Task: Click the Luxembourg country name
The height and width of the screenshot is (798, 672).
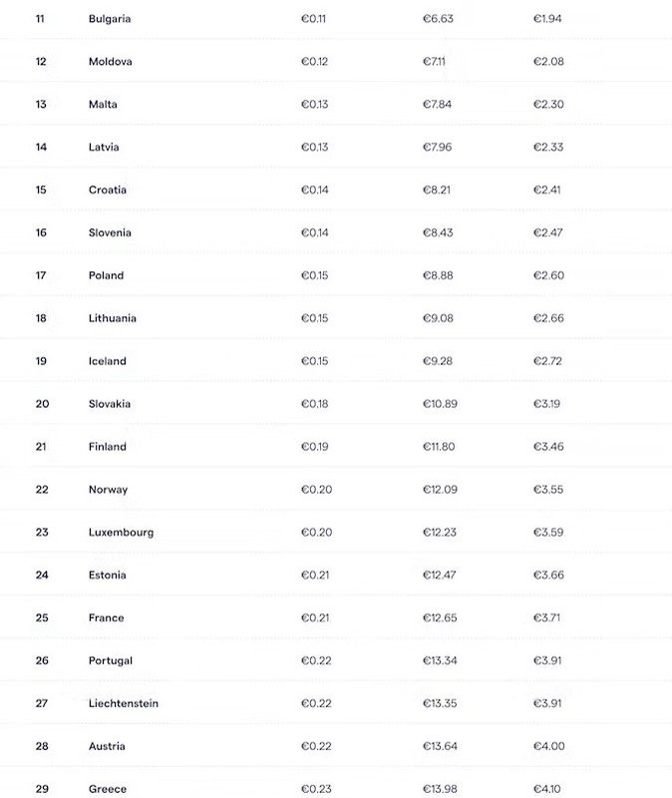Action: point(121,533)
